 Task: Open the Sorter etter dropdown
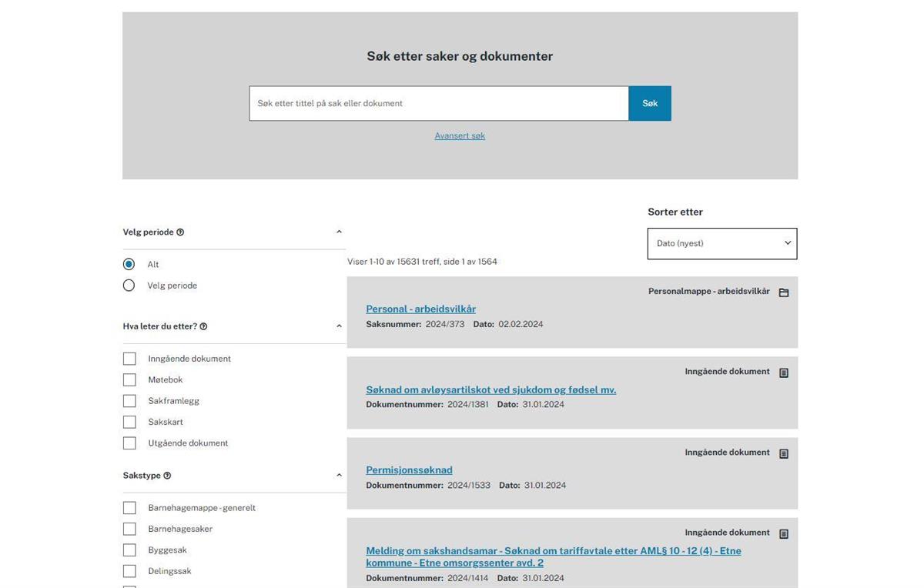[722, 243]
